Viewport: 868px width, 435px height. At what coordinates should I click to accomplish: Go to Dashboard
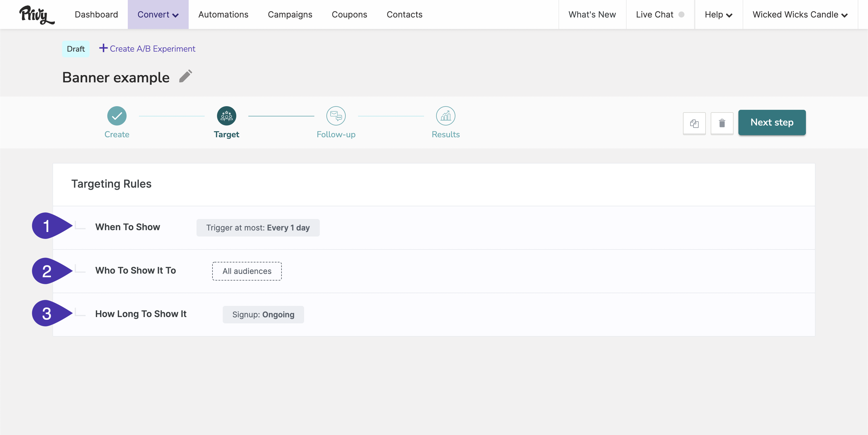(96, 14)
